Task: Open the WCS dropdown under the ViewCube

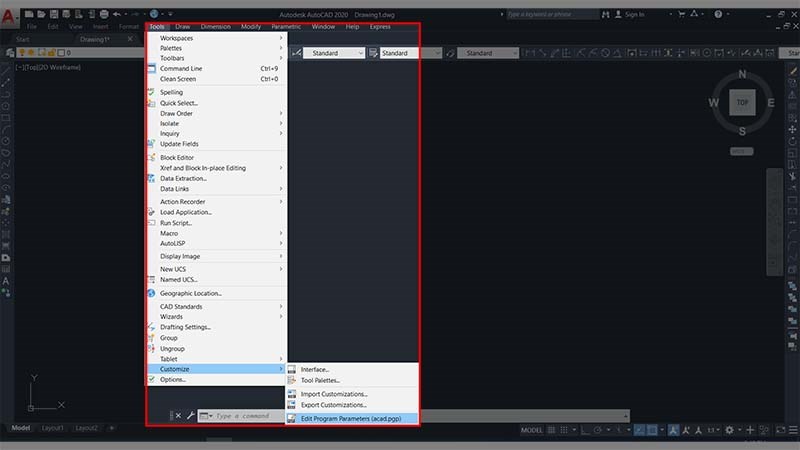Action: (741, 152)
